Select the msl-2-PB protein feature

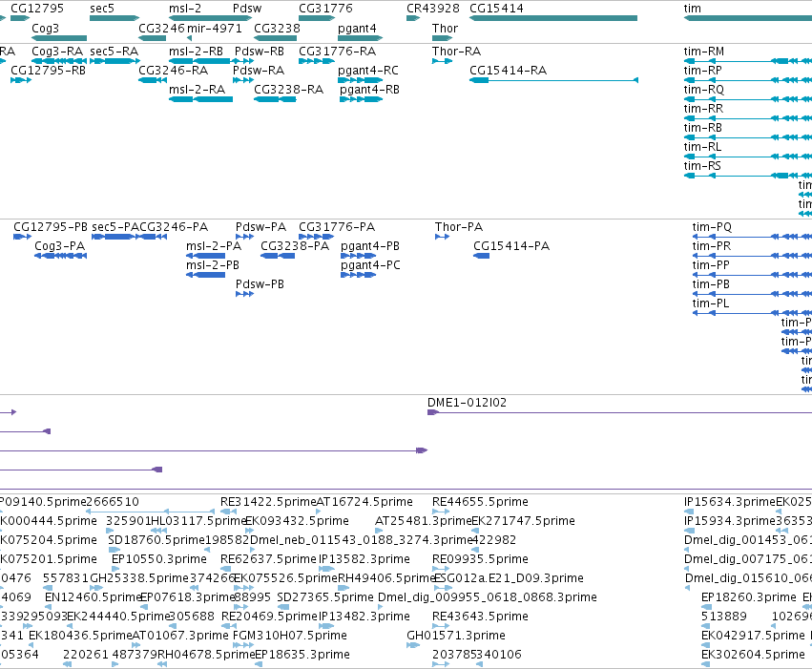tap(205, 275)
